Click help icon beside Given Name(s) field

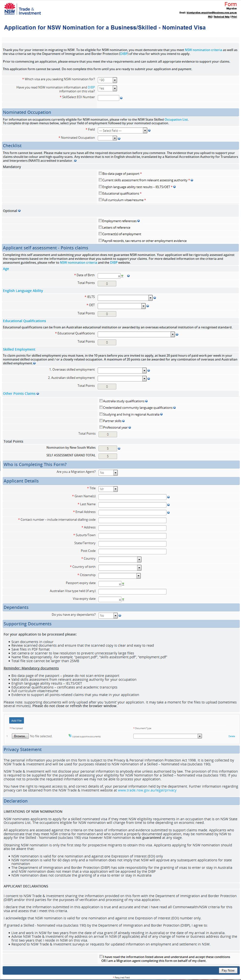click(x=168, y=497)
